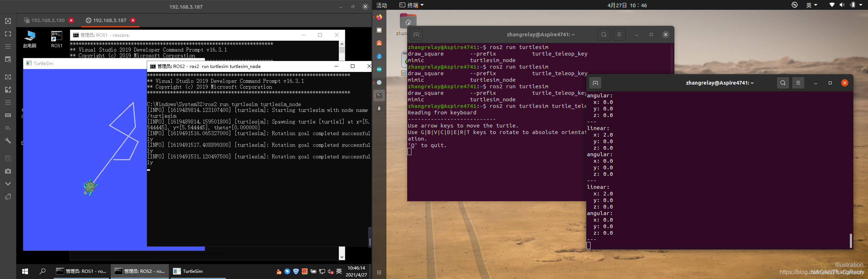Click the muted speaker icon in Windows tray

coord(330,271)
